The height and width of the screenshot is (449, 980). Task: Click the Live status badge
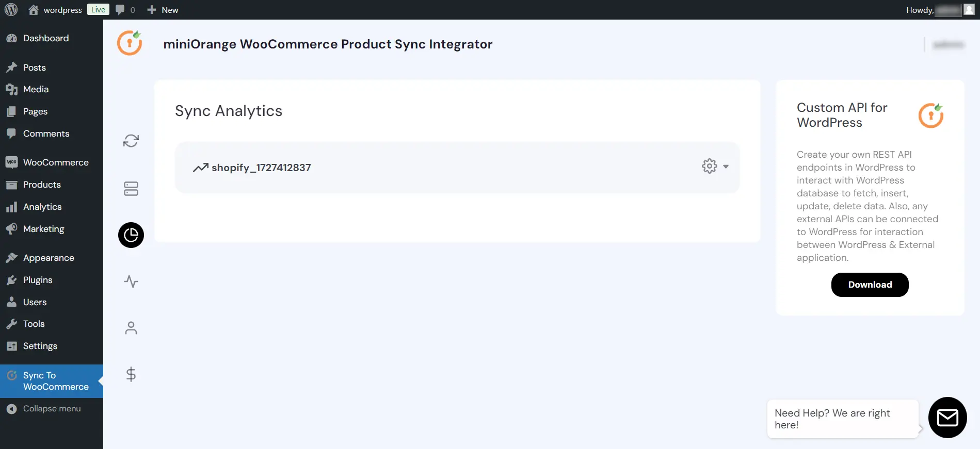click(x=98, y=10)
